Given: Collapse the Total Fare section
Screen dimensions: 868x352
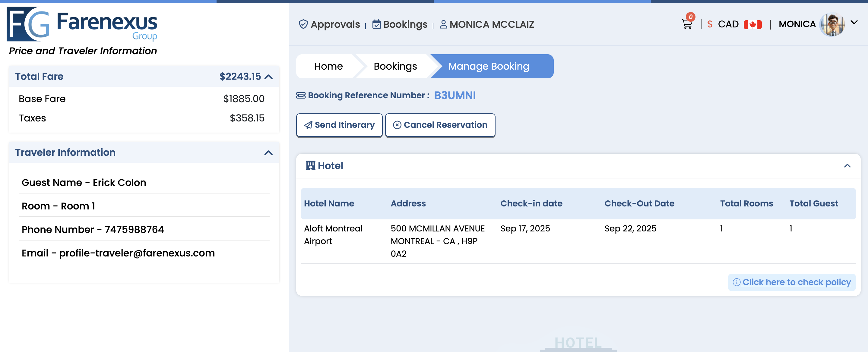Looking at the screenshot, I should [268, 77].
